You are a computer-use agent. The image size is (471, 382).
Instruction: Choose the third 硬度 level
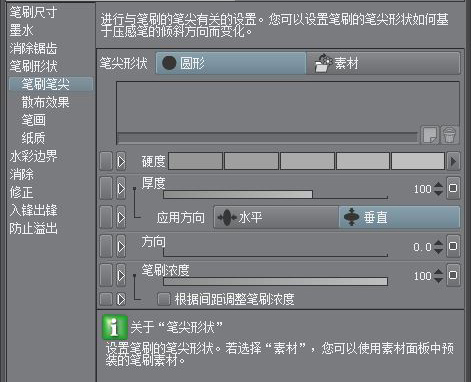click(x=307, y=161)
